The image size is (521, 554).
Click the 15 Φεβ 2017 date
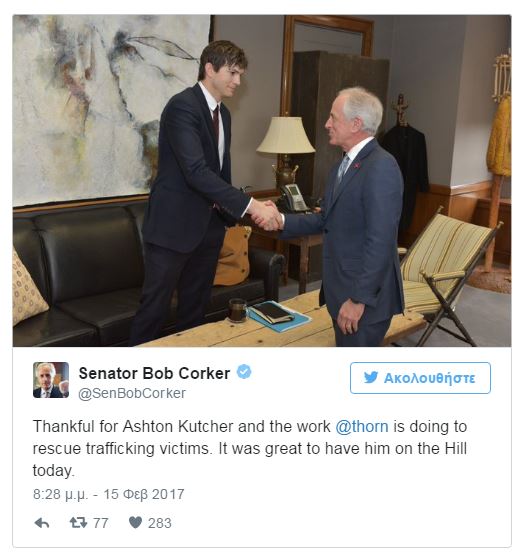click(x=144, y=494)
